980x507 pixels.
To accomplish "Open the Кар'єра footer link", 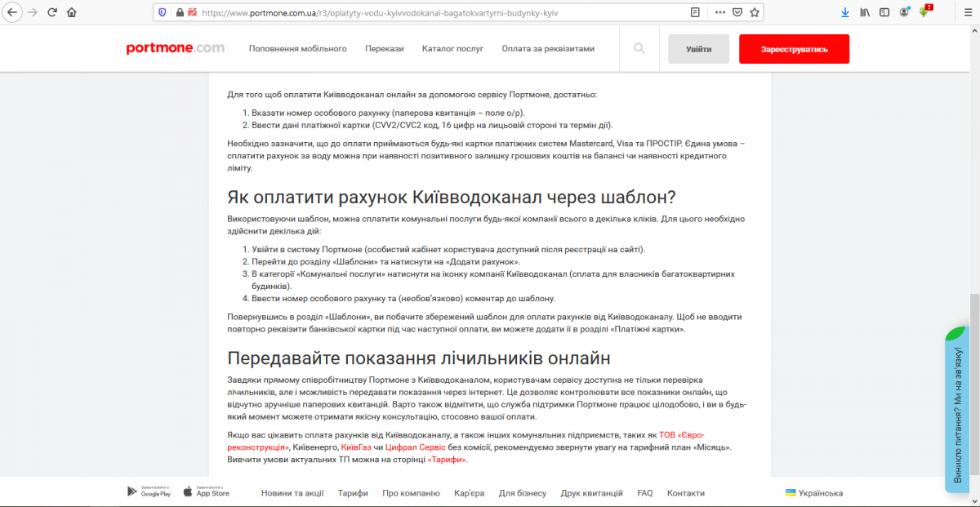I will click(470, 493).
